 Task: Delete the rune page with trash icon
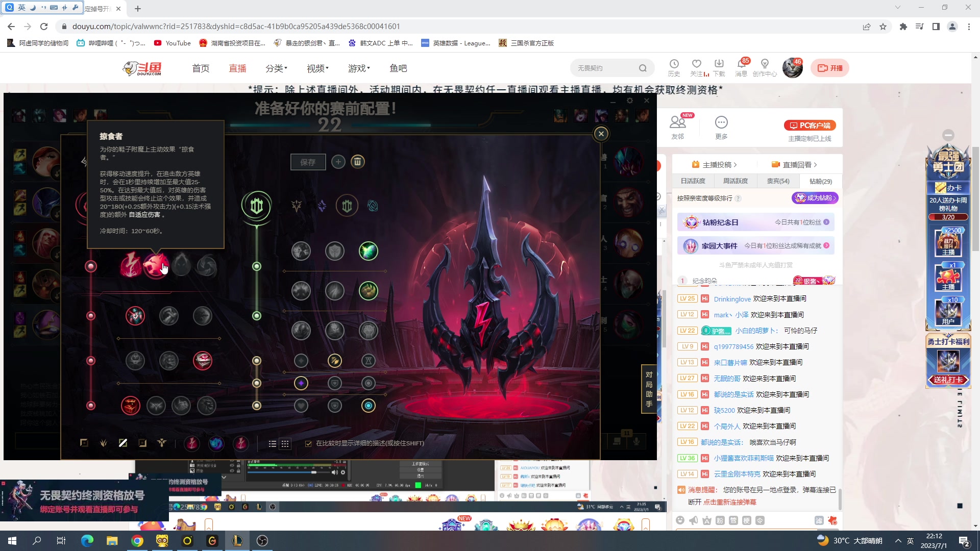pos(357,162)
